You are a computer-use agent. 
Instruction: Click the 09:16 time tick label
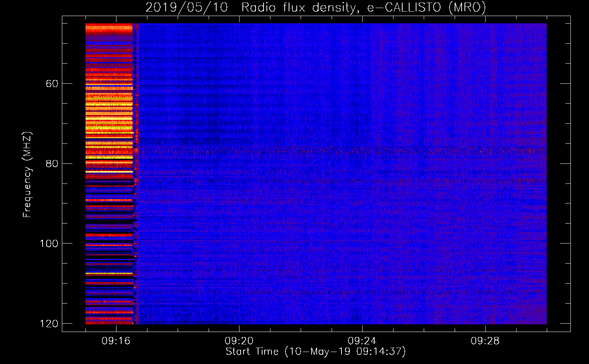116,341
